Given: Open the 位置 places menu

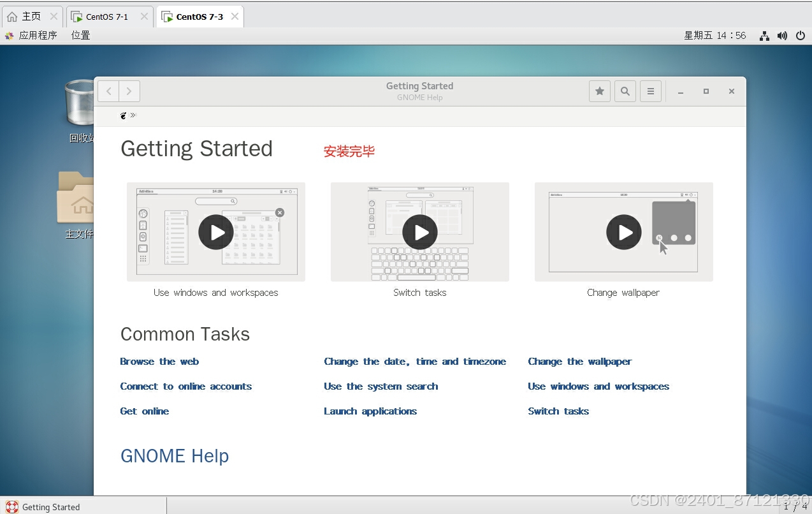Looking at the screenshot, I should tap(81, 36).
